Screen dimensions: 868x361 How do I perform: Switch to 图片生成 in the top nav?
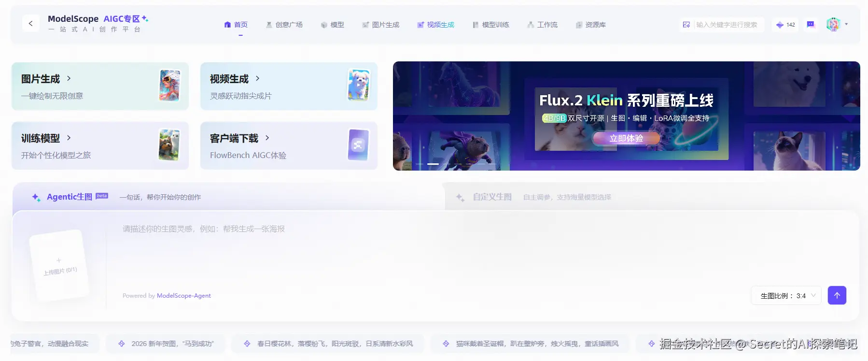point(381,25)
